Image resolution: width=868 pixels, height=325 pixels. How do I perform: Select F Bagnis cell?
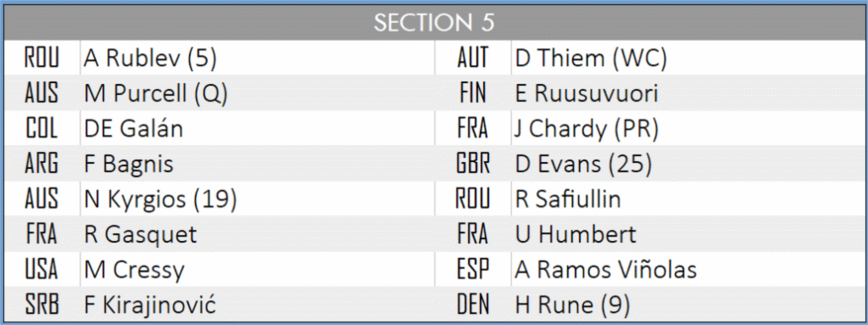129,164
